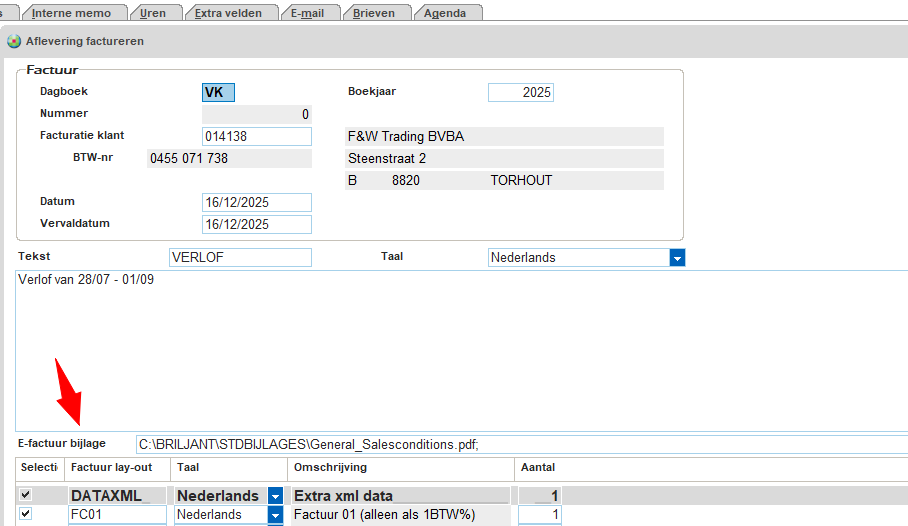Image resolution: width=908 pixels, height=526 pixels.
Task: Click the Datum field
Action: pos(256,202)
